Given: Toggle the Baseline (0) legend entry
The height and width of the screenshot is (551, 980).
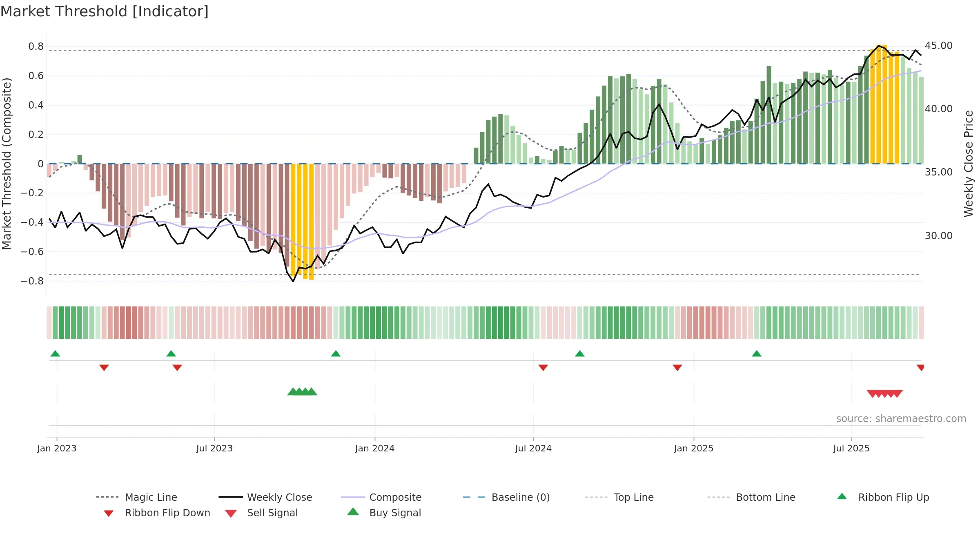Looking at the screenshot, I should point(506,497).
